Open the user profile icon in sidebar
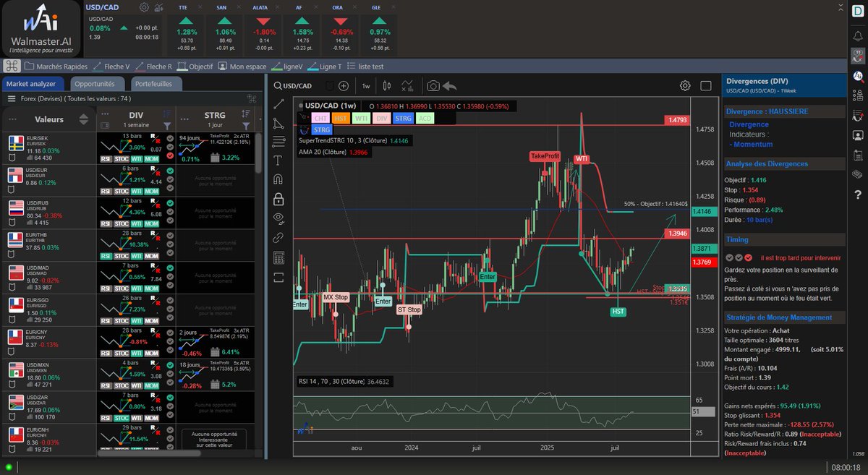The width and height of the screenshot is (868, 475). [x=857, y=134]
